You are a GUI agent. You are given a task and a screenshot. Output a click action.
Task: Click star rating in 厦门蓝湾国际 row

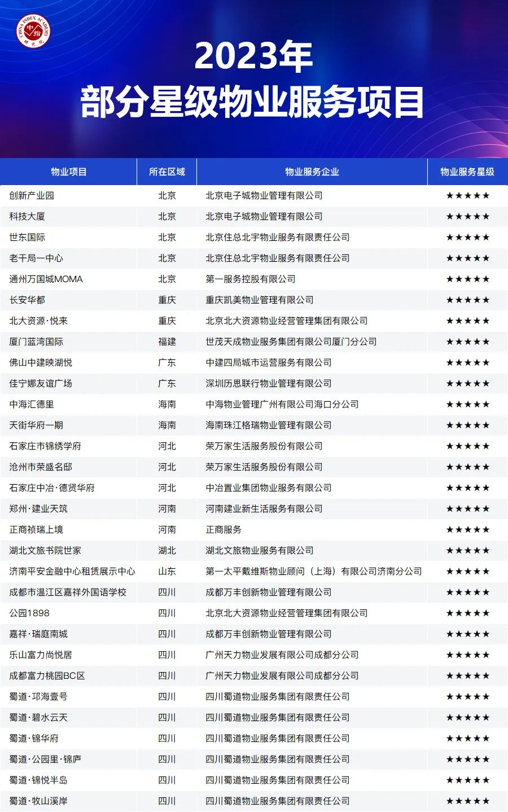(468, 342)
